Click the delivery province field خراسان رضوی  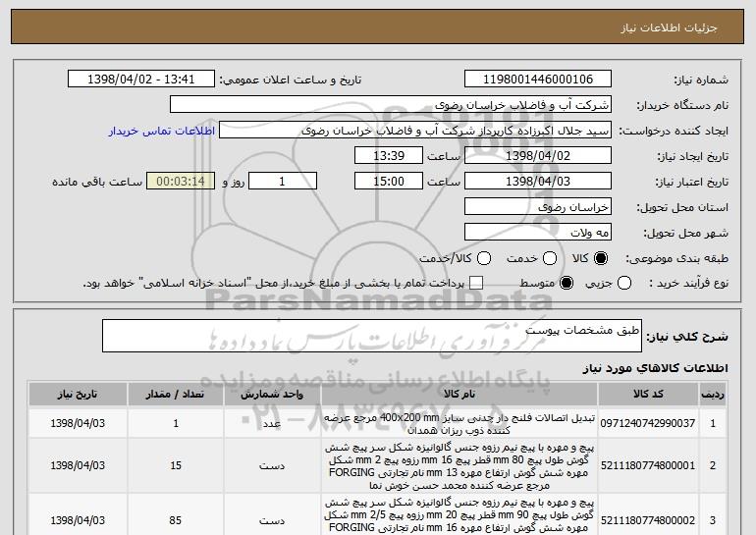click(x=538, y=207)
